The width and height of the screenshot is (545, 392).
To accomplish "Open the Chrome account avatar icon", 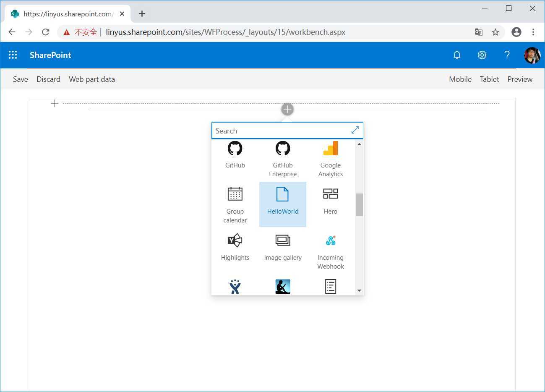I will (516, 32).
